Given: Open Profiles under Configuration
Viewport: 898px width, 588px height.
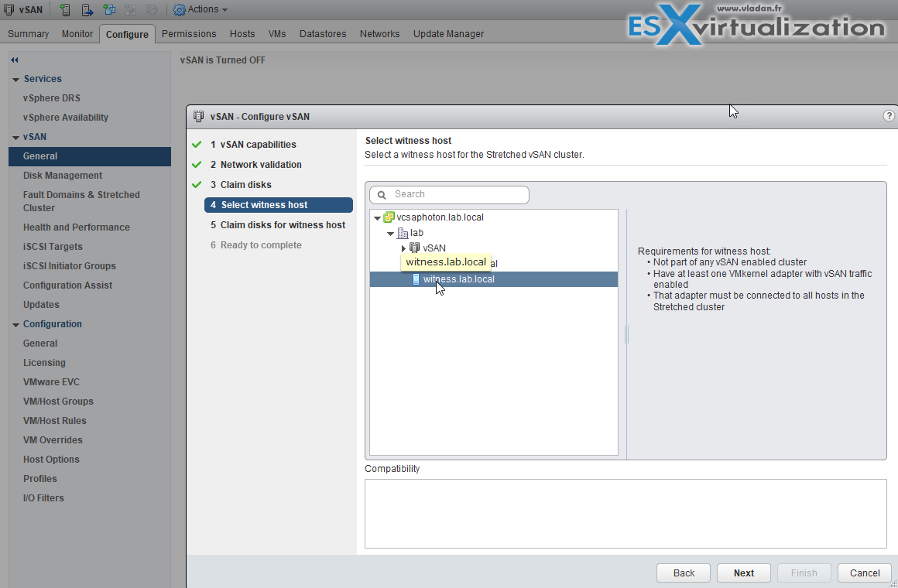Looking at the screenshot, I should 40,479.
